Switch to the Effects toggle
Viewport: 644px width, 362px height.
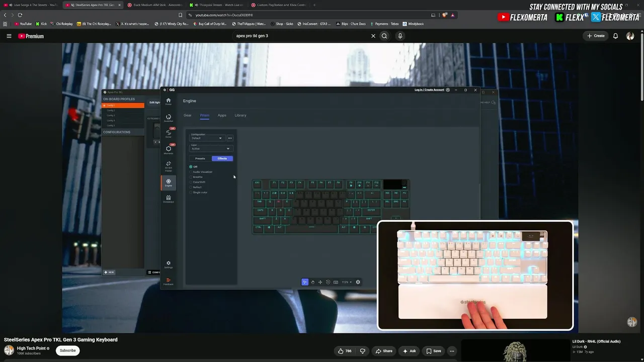pyautogui.click(x=222, y=158)
